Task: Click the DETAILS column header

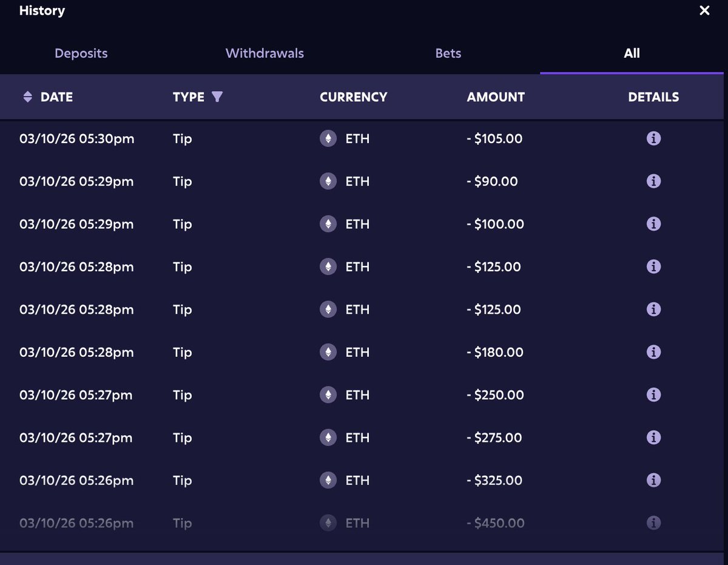Action: coord(653,97)
